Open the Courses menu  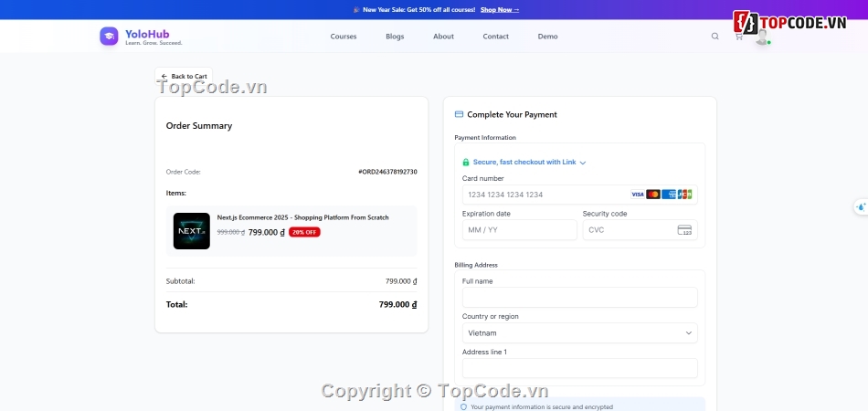click(x=344, y=37)
